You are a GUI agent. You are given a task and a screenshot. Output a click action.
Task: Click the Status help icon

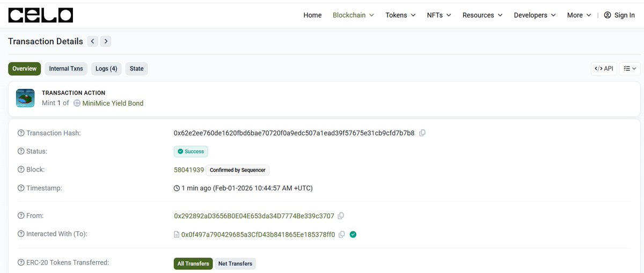21,151
